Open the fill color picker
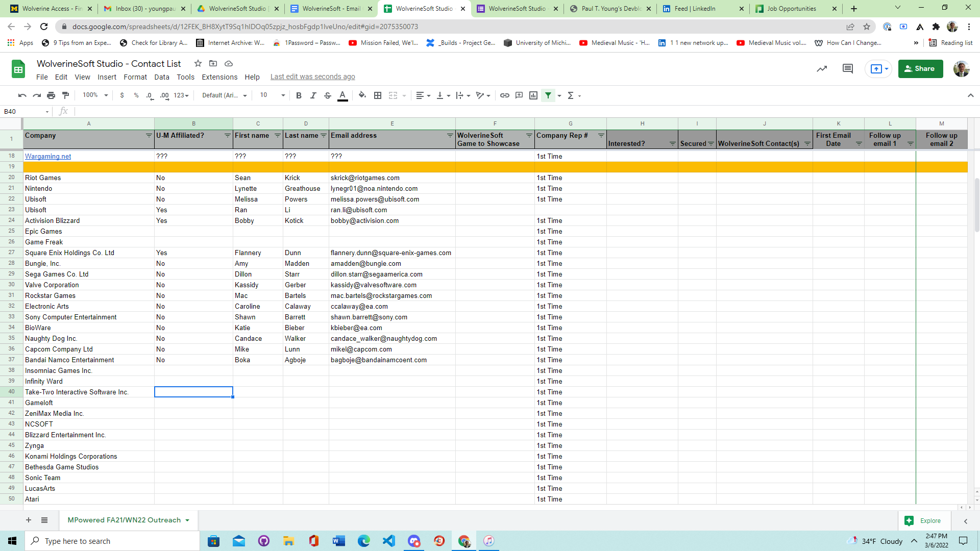Viewport: 980px width, 551px height. [x=362, y=95]
